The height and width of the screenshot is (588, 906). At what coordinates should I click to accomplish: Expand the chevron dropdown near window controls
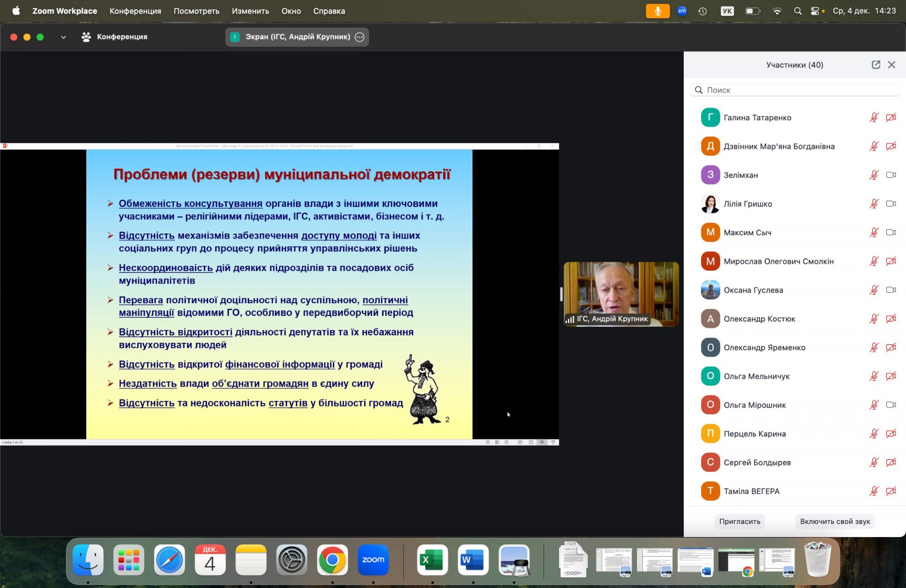pyautogui.click(x=63, y=37)
